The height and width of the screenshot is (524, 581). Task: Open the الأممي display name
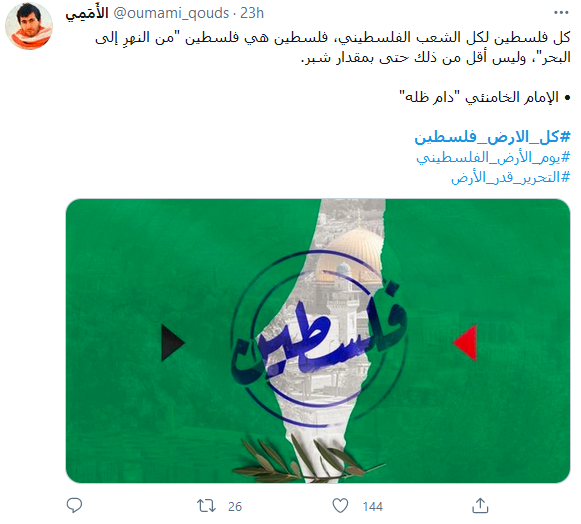pos(87,13)
